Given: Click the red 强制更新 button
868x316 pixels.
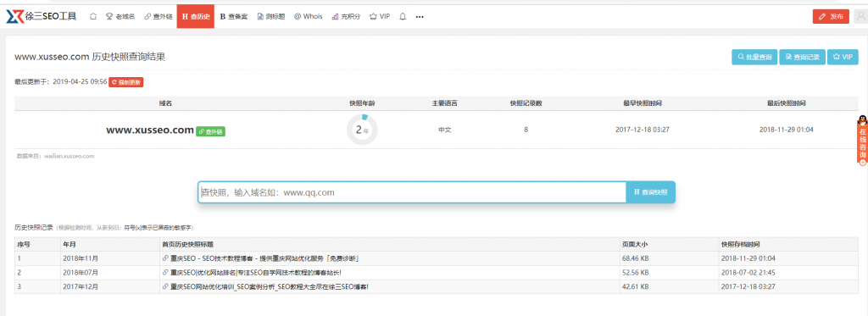Looking at the screenshot, I should coord(126,82).
